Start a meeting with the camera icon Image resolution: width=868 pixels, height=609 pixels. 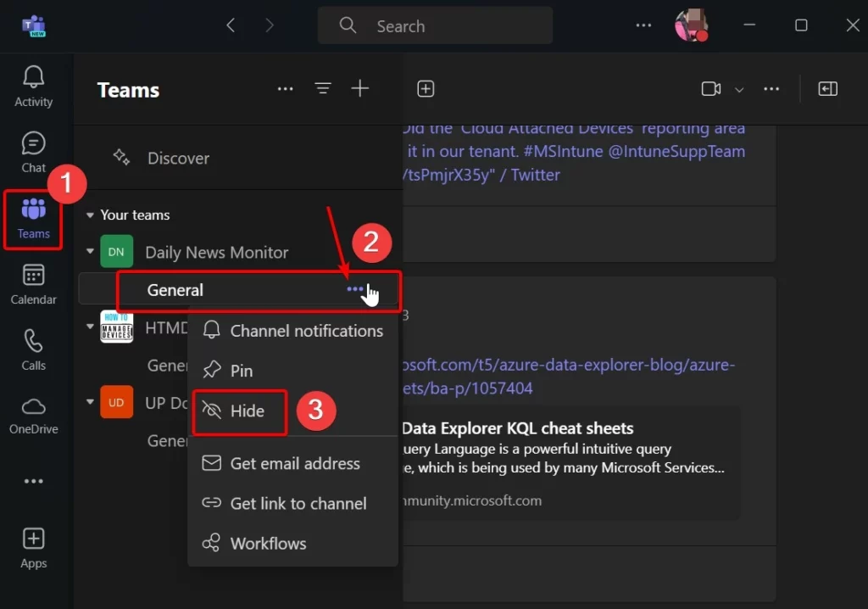click(711, 89)
